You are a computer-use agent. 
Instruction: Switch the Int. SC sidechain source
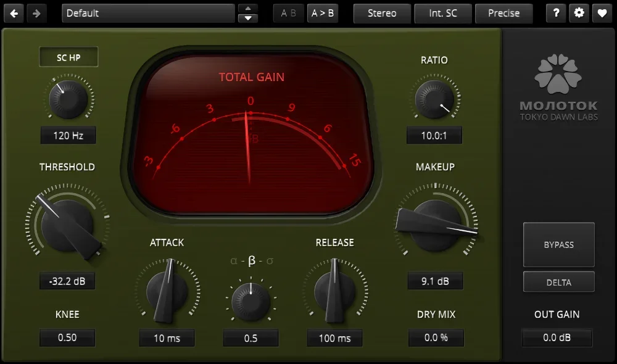(442, 13)
